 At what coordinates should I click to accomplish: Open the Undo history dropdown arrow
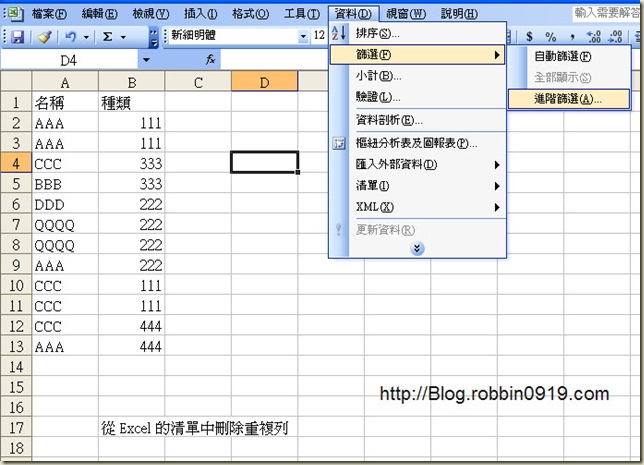click(x=86, y=37)
